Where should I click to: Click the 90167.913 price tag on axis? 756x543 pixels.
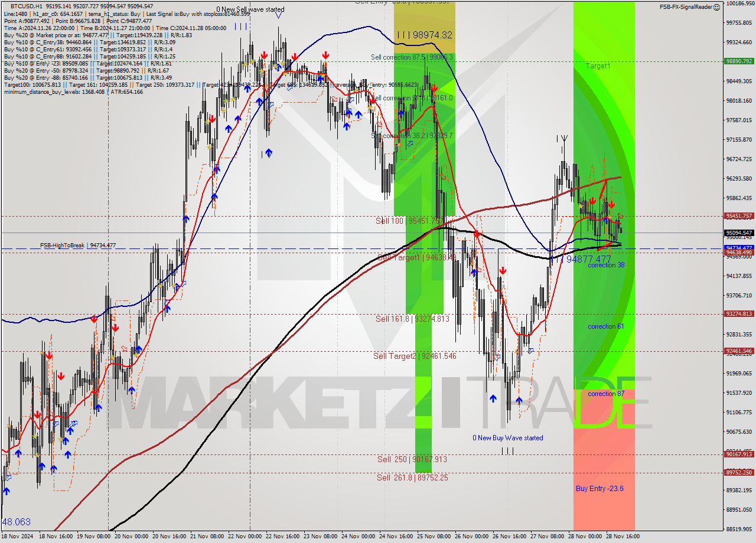click(739, 454)
